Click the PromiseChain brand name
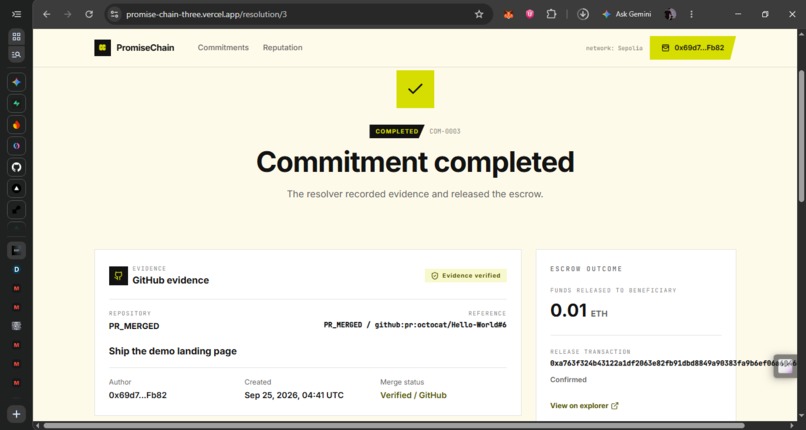Viewport: 806px width, 430px height. pos(145,48)
